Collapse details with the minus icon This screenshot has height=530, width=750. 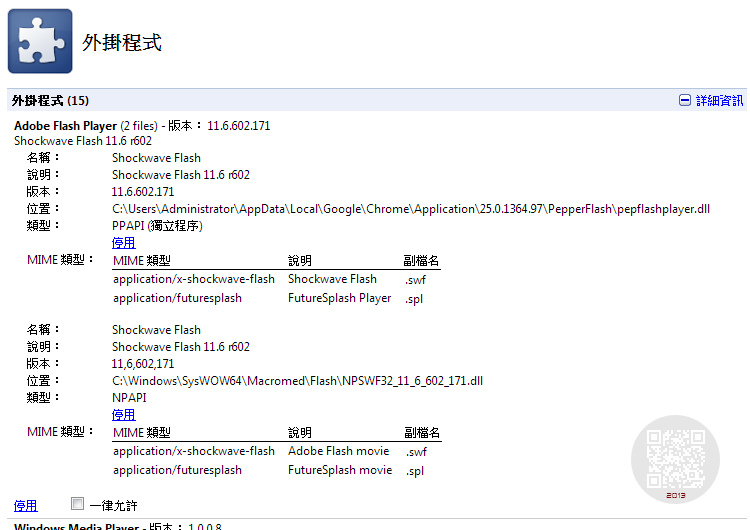684,100
